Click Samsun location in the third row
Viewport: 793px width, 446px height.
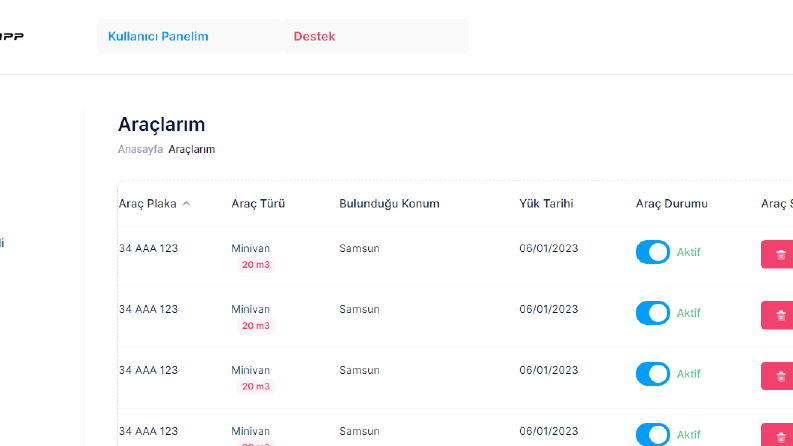[359, 370]
